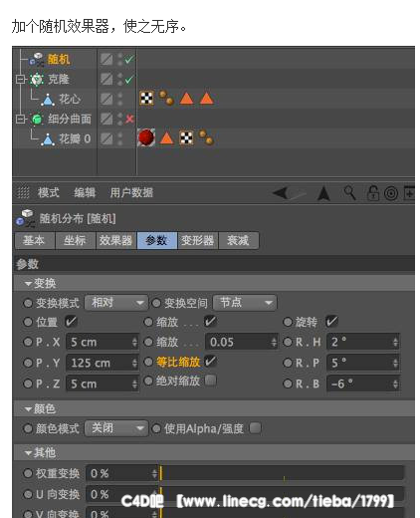Switch to the 衰减 tab
The height and width of the screenshot is (518, 420).
(x=238, y=240)
